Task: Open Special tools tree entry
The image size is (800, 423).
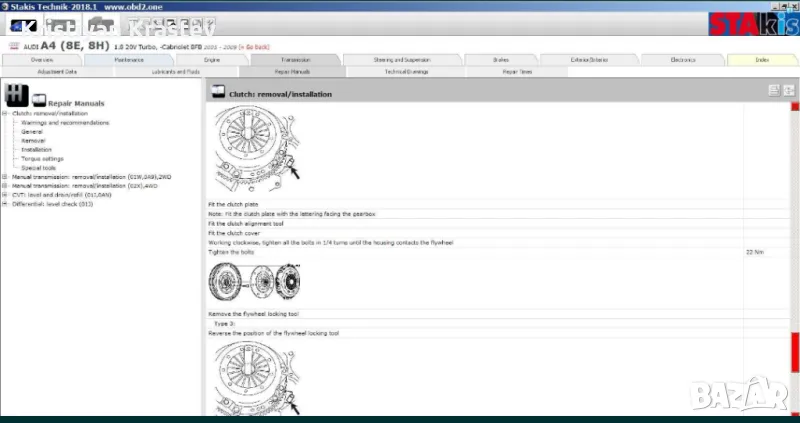Action: point(38,167)
